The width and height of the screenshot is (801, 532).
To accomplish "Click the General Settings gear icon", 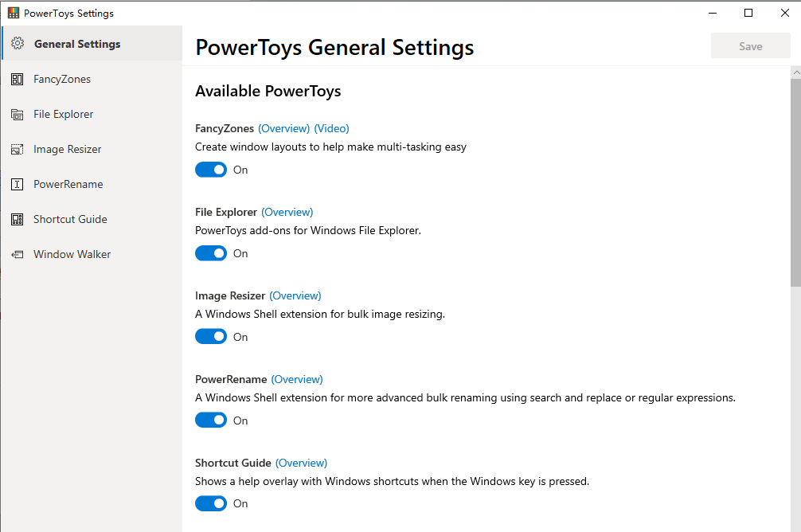I will click(18, 44).
